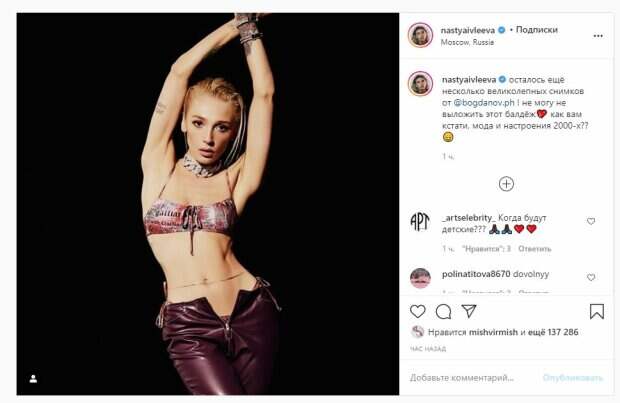This screenshot has width=620, height=403.
Task: Open polinatitova8670 commenter avatar
Action: click(x=420, y=277)
